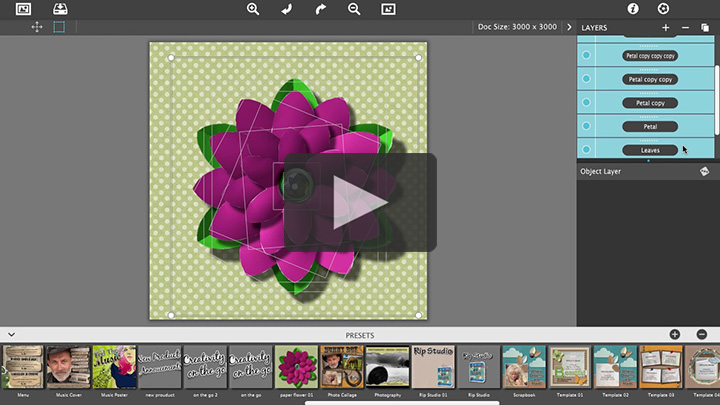This screenshot has width=720, height=405.
Task: Delete layer with the minus icon
Action: tap(685, 28)
